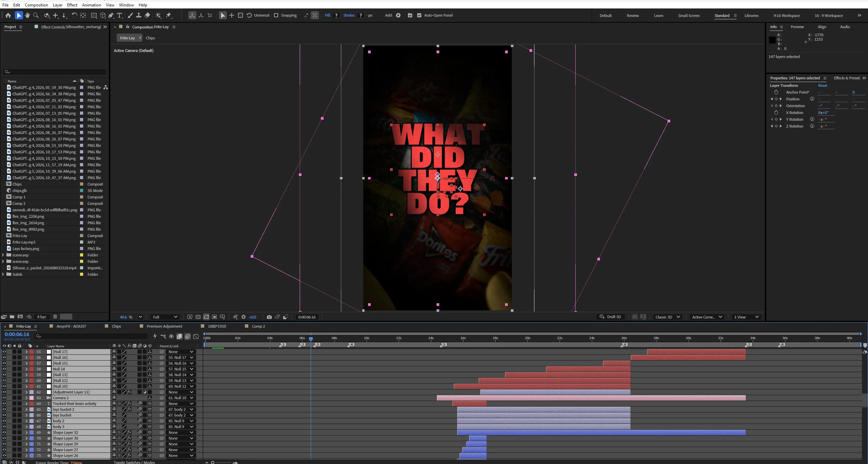
Task: Expand the Adjustment Layer 11 properties
Action: [26, 392]
